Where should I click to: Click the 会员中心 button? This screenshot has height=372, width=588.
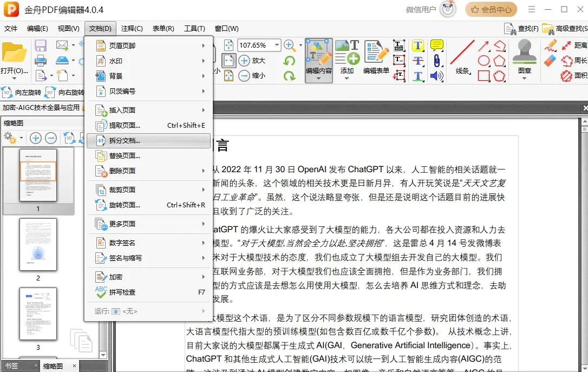click(x=491, y=10)
